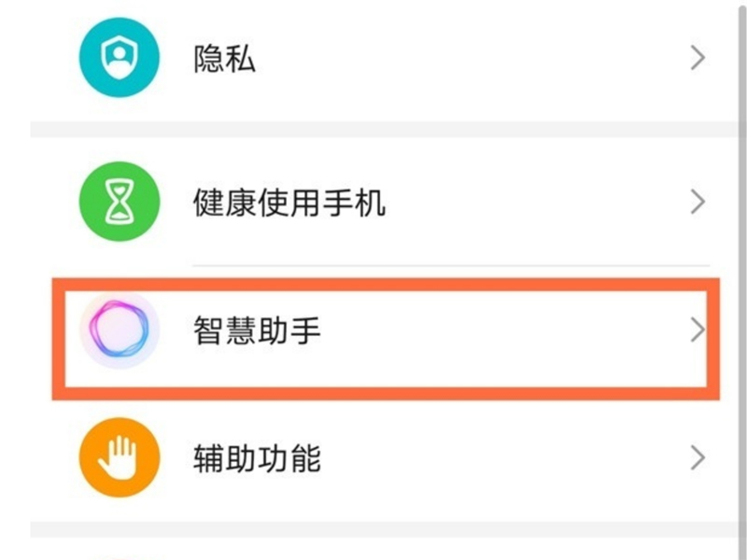Click the thin divider line under 健康使用手机
747x560 pixels.
click(x=448, y=265)
